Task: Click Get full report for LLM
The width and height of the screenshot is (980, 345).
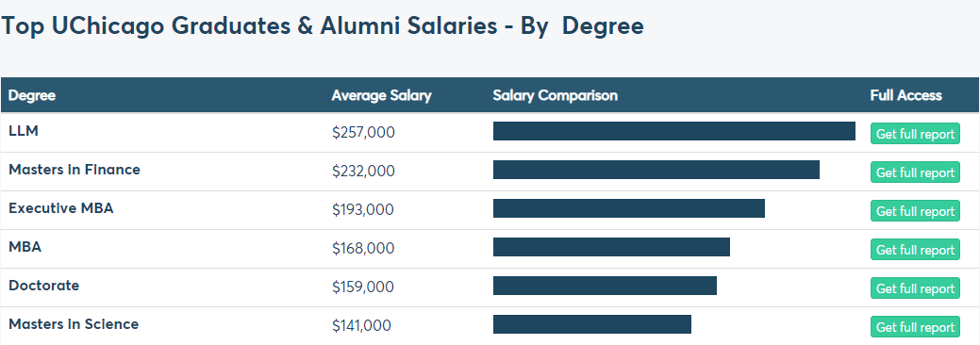Action: click(915, 133)
